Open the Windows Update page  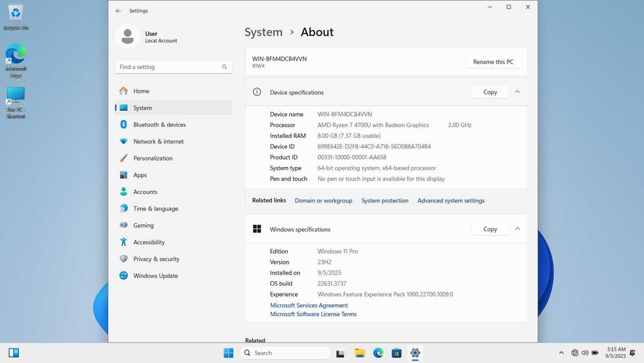174,275
